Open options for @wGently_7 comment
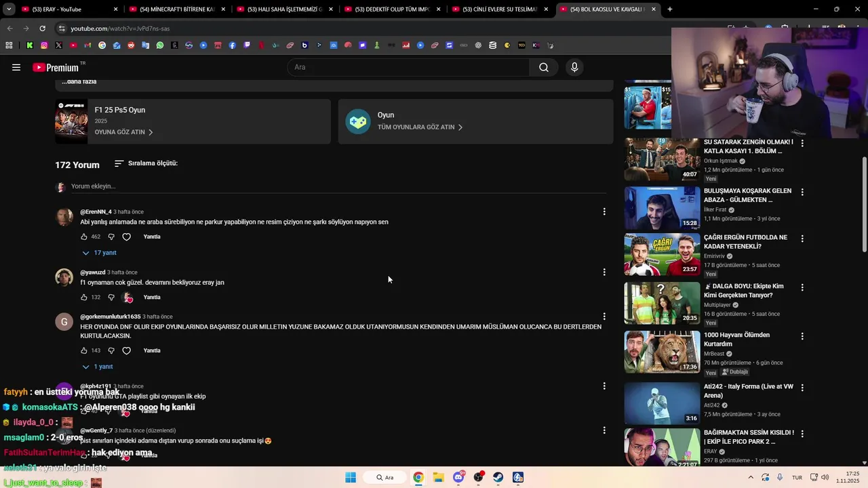Image resolution: width=868 pixels, height=488 pixels. (x=604, y=430)
